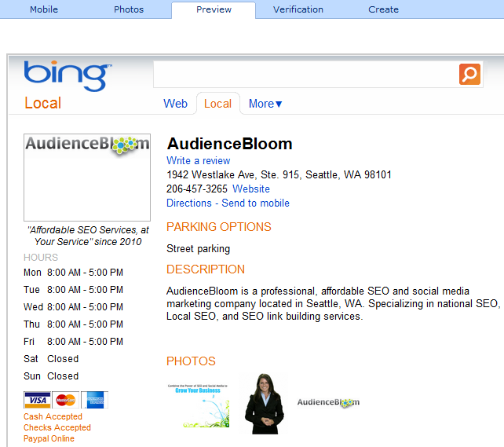
Task: Open the Website link
Action: point(251,189)
